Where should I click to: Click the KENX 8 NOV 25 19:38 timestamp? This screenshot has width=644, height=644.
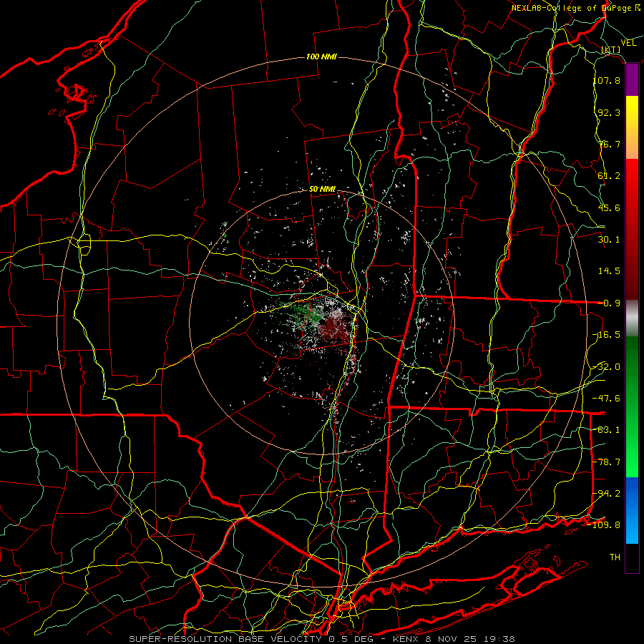point(454,639)
